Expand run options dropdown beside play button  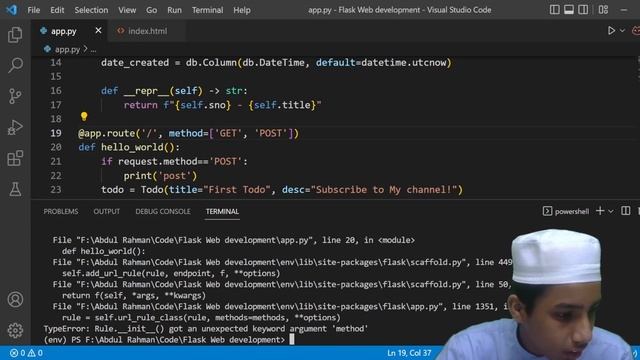[x=622, y=31]
